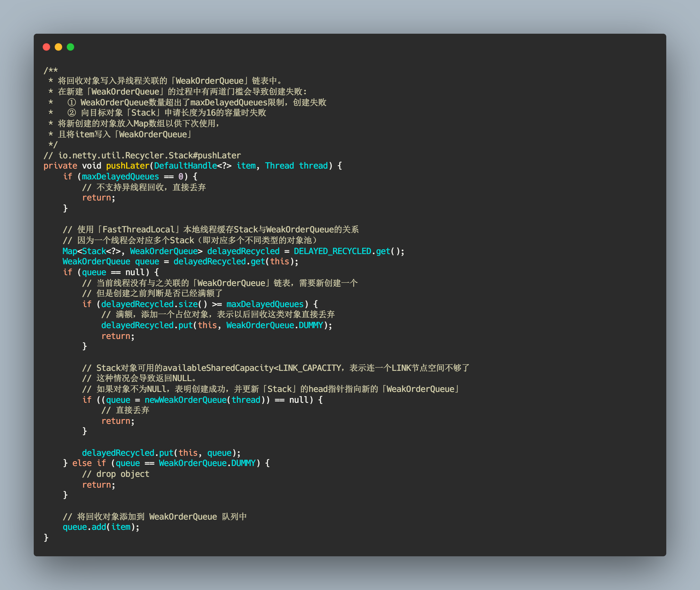Viewport: 700px width, 590px height.
Task: Click queue.add(item) statement
Action: click(x=101, y=527)
